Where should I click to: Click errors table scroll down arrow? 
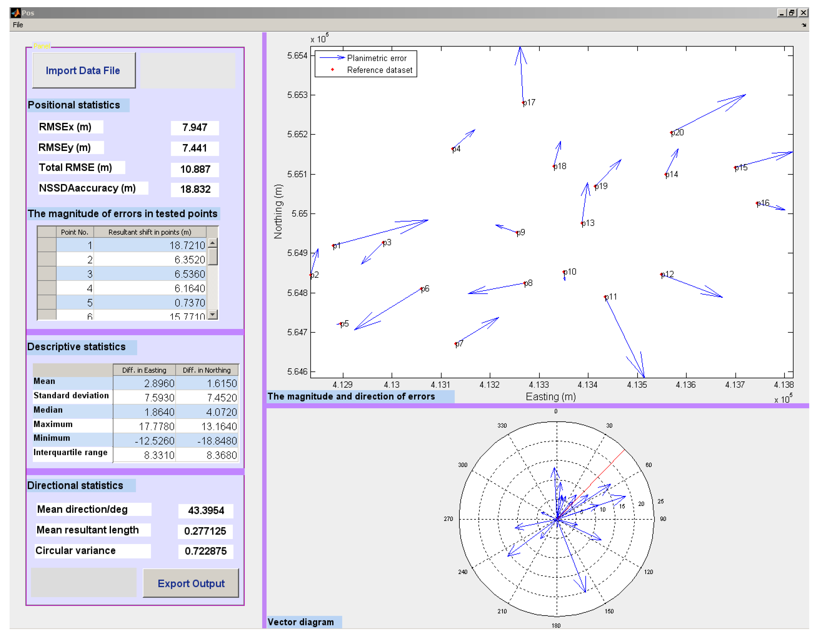(x=213, y=314)
